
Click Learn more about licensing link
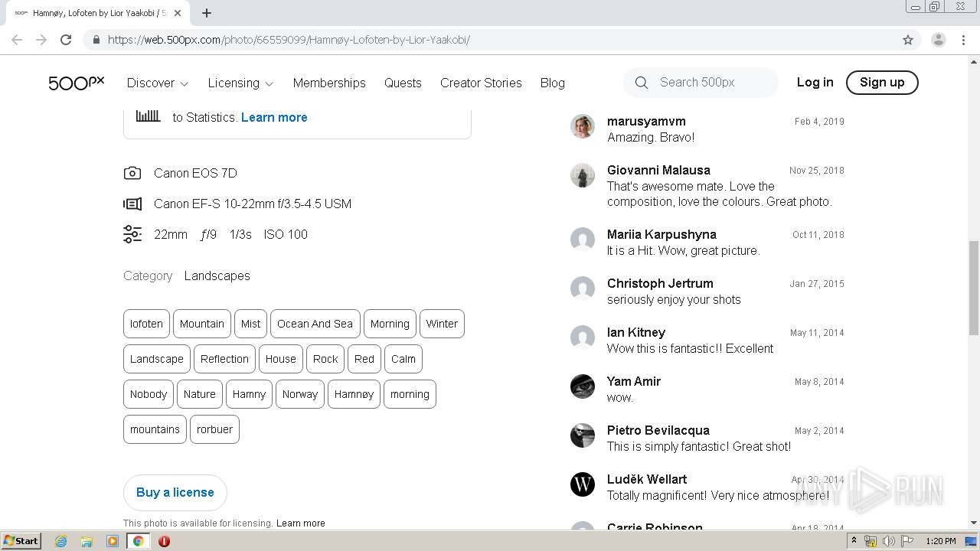click(300, 523)
